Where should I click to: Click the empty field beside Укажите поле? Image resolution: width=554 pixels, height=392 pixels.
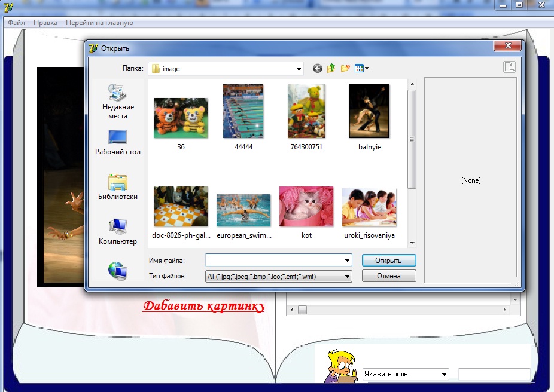coord(494,374)
